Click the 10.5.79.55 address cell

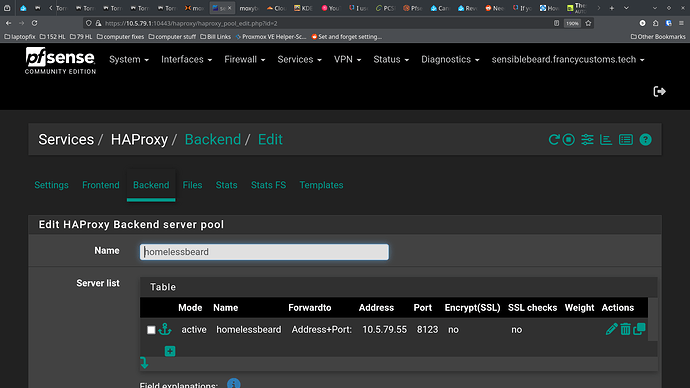385,329
